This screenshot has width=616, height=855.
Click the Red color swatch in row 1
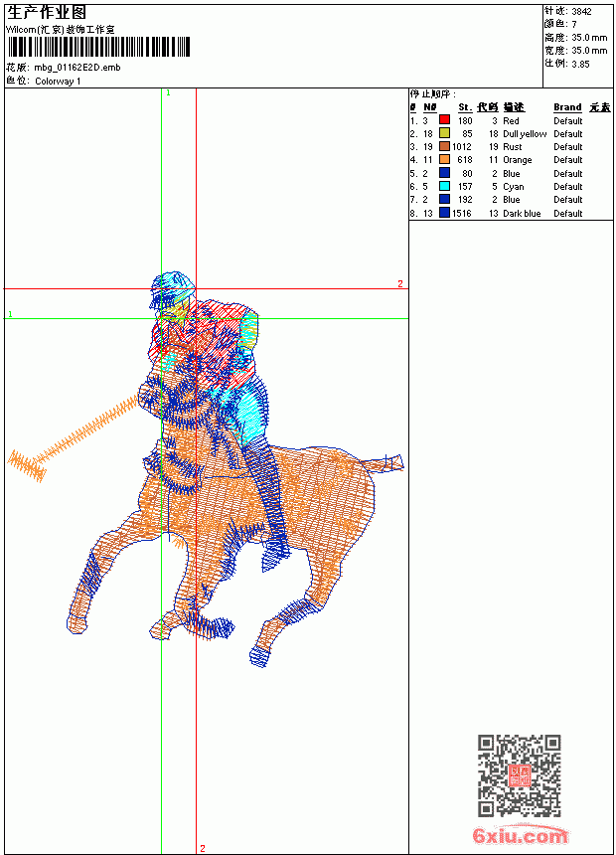[x=444, y=119]
